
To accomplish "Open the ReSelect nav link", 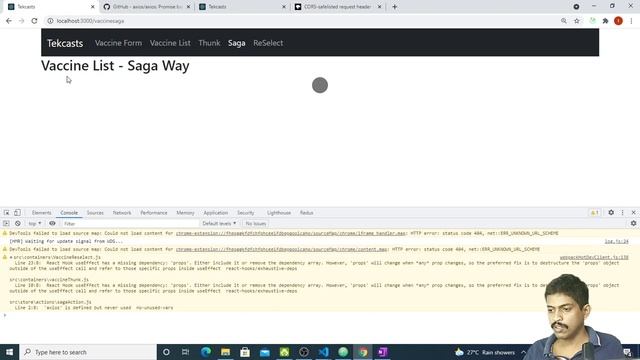I will tap(268, 43).
